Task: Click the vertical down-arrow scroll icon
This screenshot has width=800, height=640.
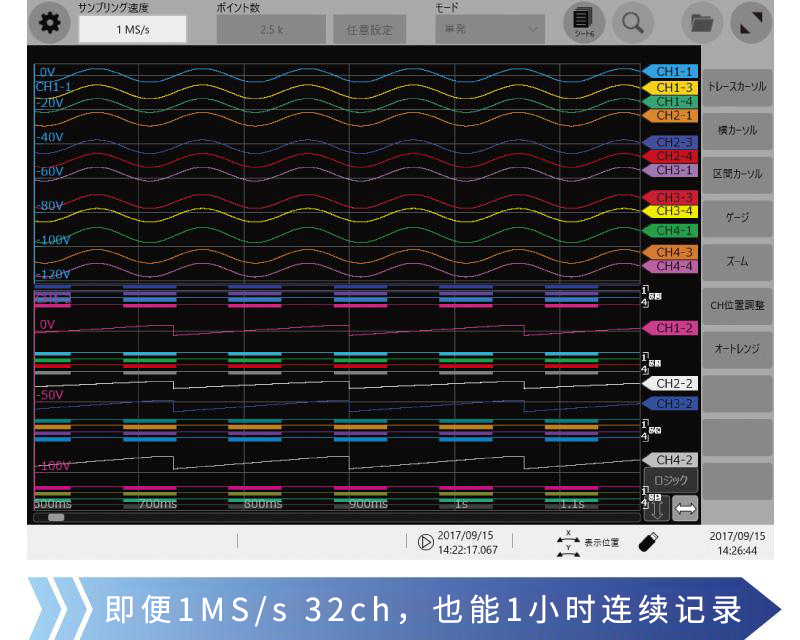Action: coord(657,508)
